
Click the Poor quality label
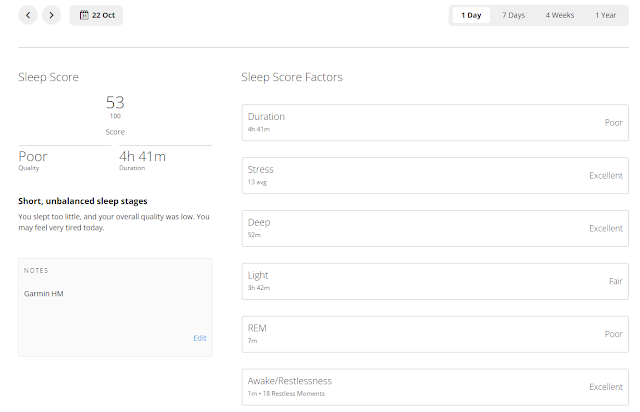(x=33, y=156)
